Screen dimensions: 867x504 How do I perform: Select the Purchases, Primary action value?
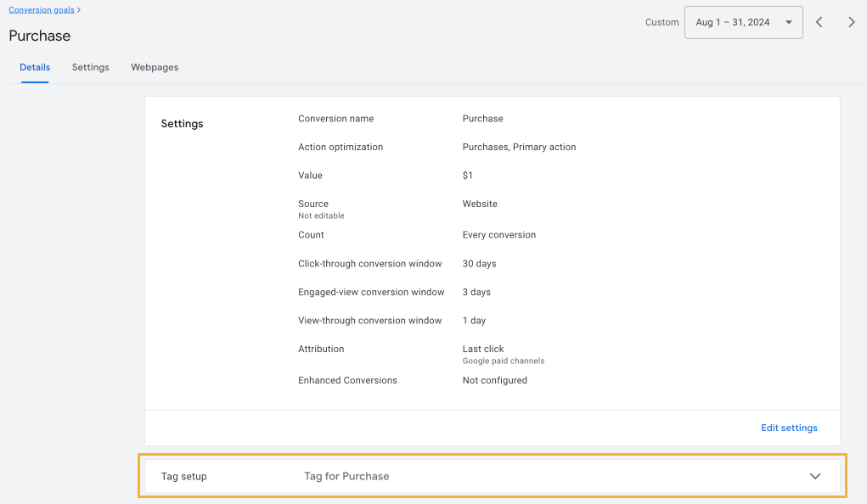519,147
